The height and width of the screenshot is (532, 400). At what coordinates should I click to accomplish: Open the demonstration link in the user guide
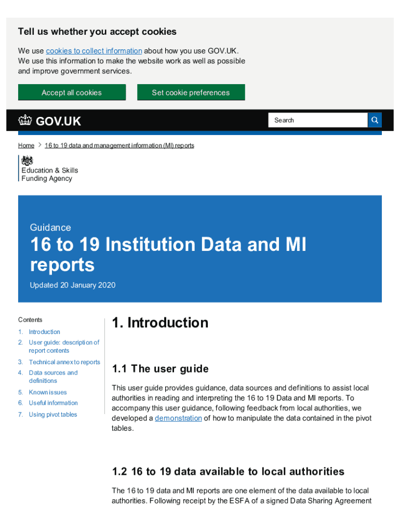178,418
